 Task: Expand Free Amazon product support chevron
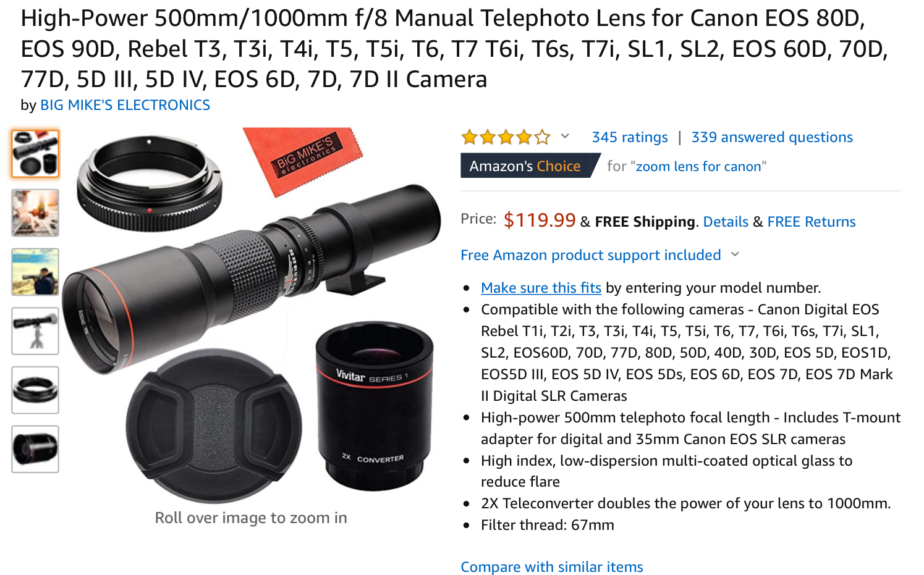click(735, 254)
